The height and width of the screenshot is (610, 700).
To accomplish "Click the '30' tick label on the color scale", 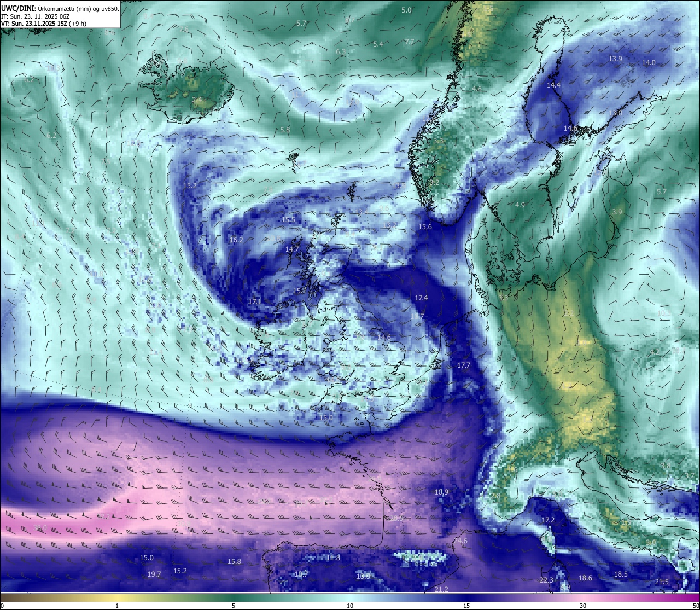I will click(x=583, y=606).
